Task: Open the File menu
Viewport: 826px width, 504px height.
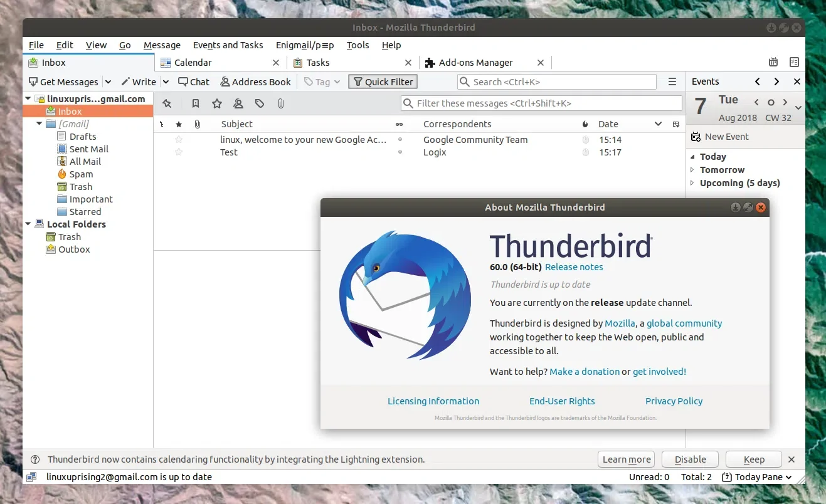Action: point(36,45)
